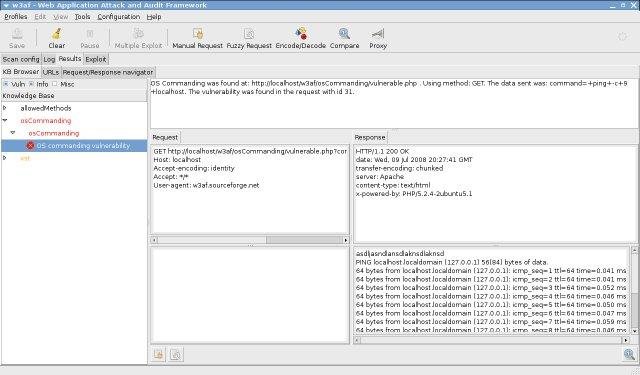Screen dimensions: 640x375
Task: Toggle the Vuln filter checkbox
Action: pyautogui.click(x=6, y=84)
